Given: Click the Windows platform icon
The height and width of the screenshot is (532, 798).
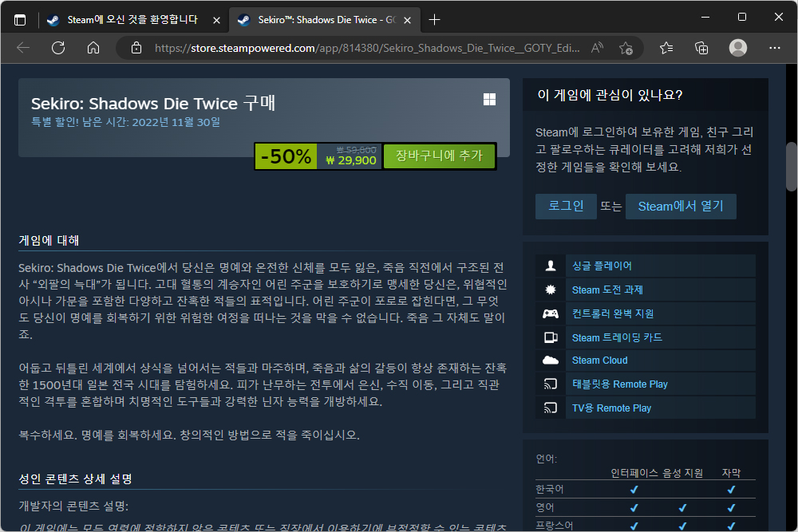Looking at the screenshot, I should [490, 99].
